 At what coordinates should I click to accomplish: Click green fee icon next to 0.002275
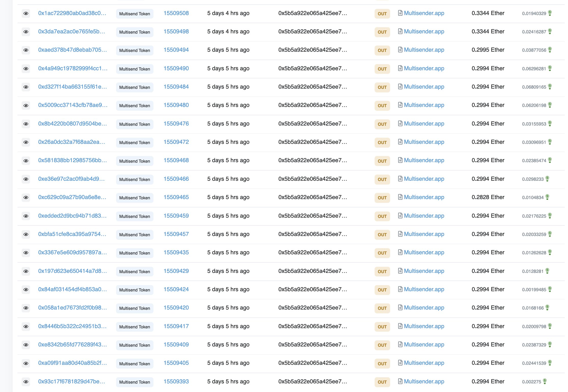[545, 381]
